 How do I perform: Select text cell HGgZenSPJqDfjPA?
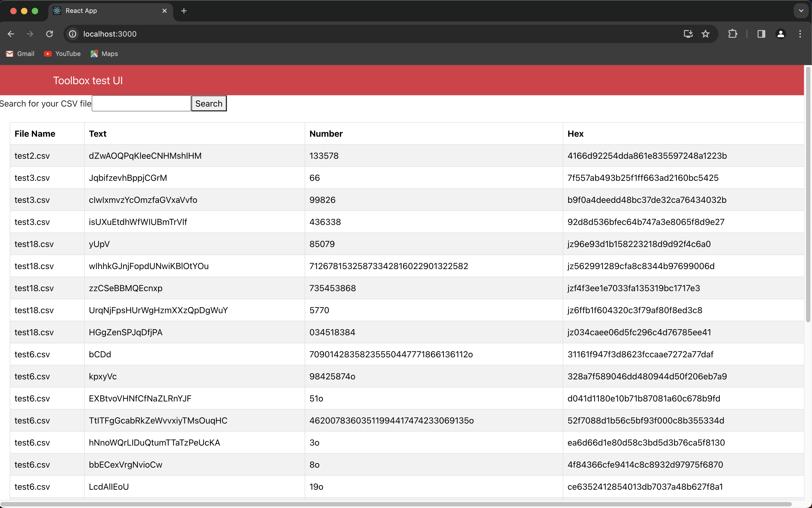point(194,332)
